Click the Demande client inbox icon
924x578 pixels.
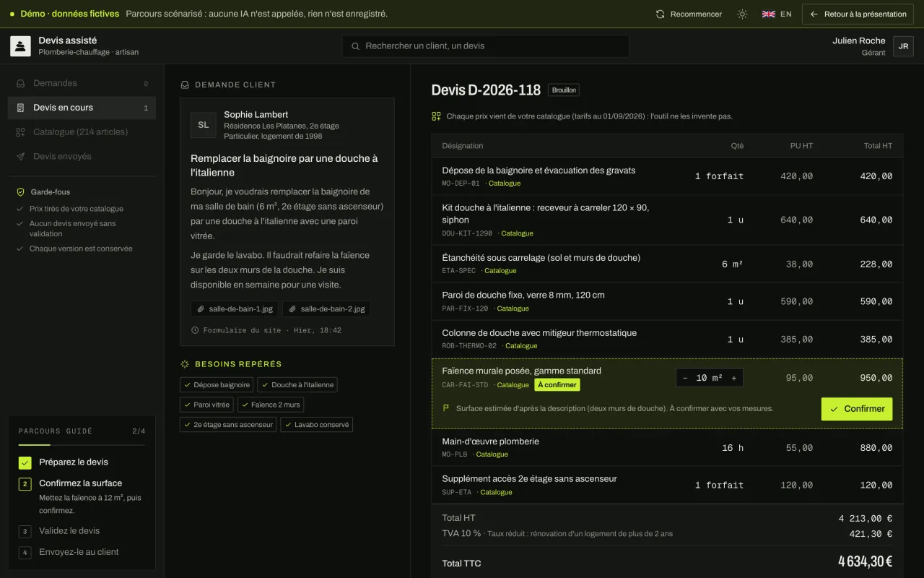coord(185,85)
